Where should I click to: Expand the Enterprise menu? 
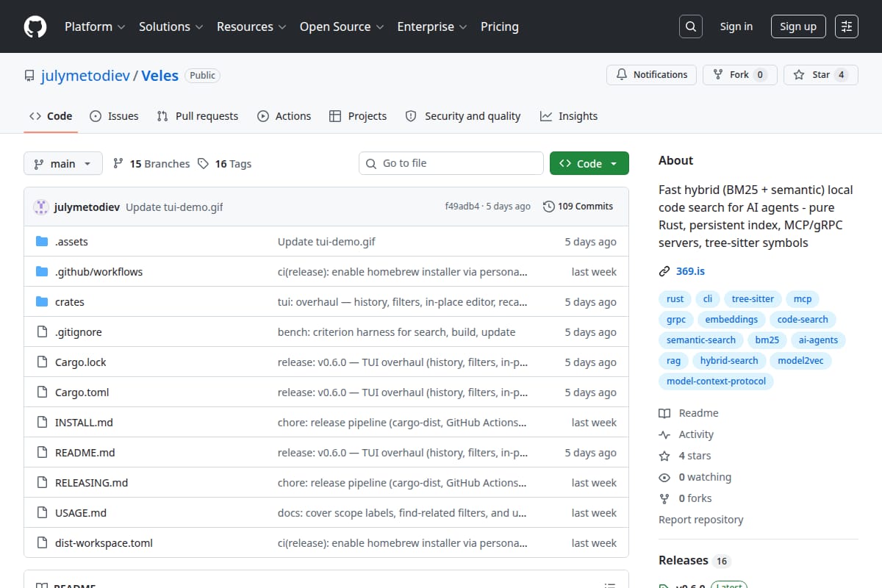(432, 26)
